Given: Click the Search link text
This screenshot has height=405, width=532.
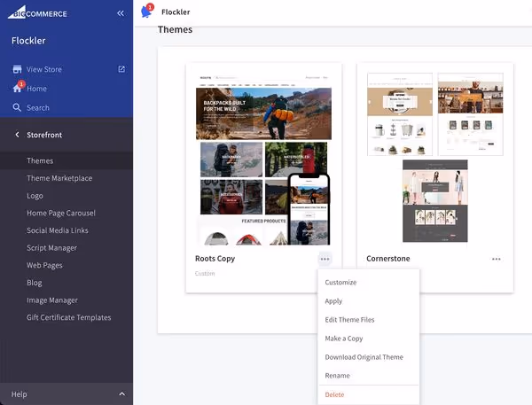Looking at the screenshot, I should click(x=38, y=108).
